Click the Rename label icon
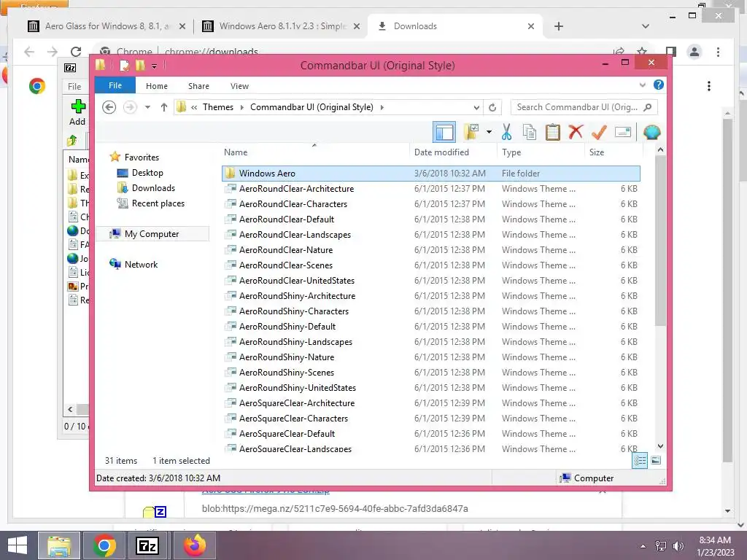The image size is (747, 560). [x=623, y=132]
